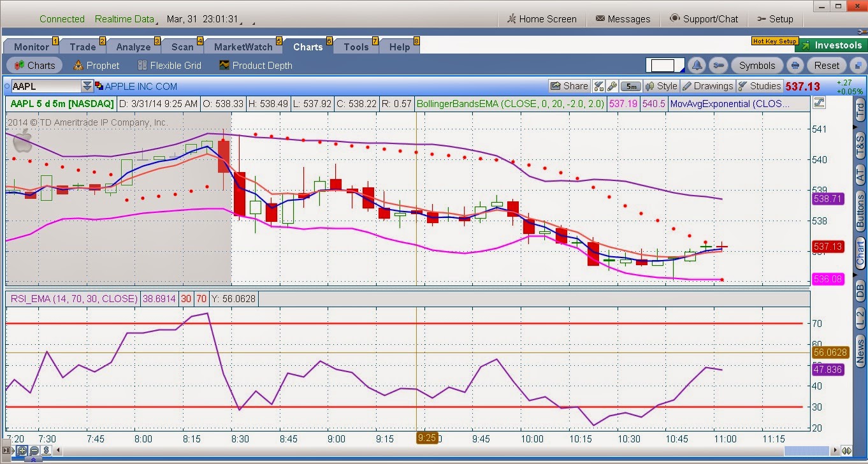The width and height of the screenshot is (868, 464).
Task: Click the Reset button
Action: tap(827, 65)
